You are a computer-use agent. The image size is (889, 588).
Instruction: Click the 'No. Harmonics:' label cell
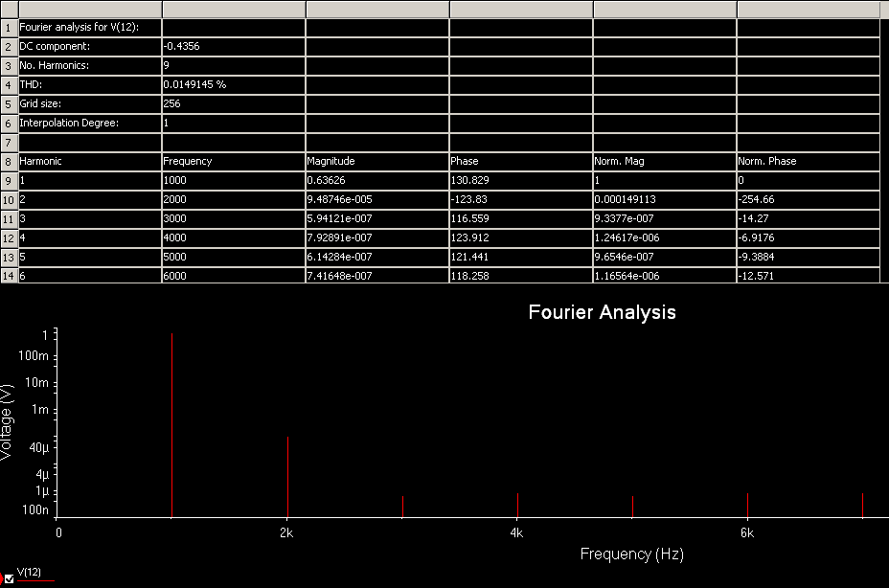point(90,66)
